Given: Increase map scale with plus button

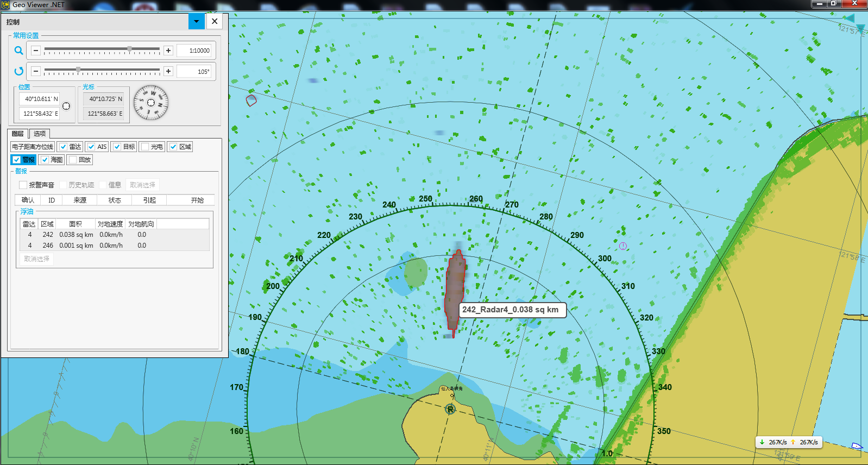Looking at the screenshot, I should click(168, 51).
